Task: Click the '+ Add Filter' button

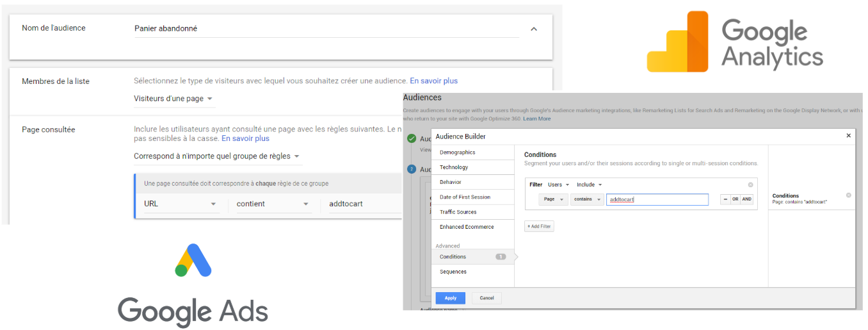Action: coord(539,226)
